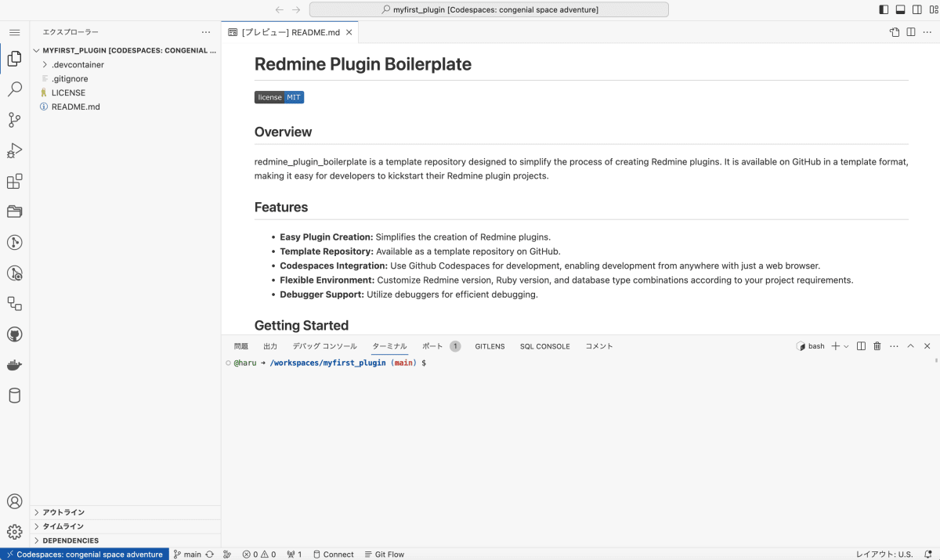Screen dimensions: 940x560
Task: Toggle the bottom panel layout icon
Action: pos(900,9)
